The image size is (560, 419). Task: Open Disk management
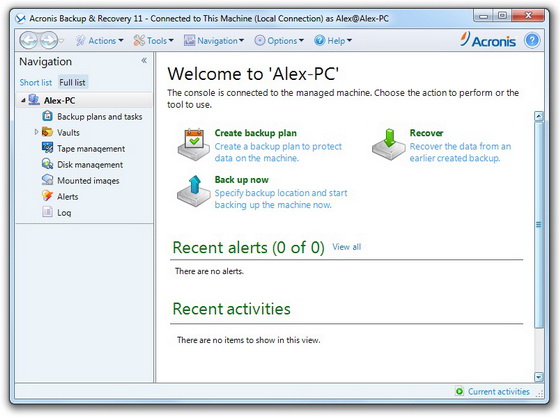90,165
